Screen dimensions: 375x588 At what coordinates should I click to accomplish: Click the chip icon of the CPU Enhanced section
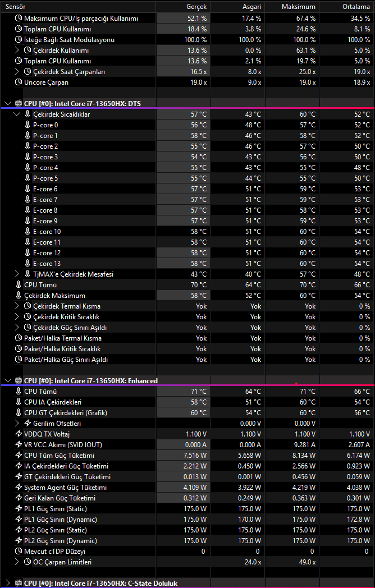19,380
